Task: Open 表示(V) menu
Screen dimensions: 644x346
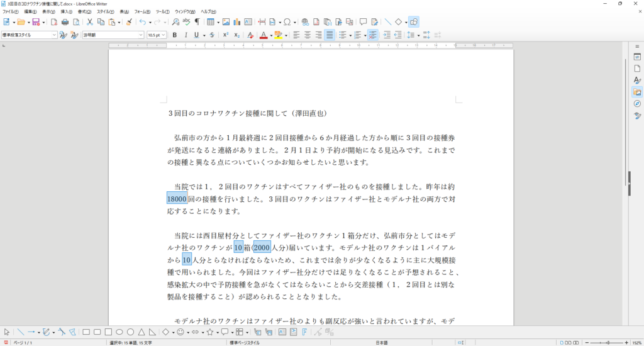Action: tap(48, 12)
